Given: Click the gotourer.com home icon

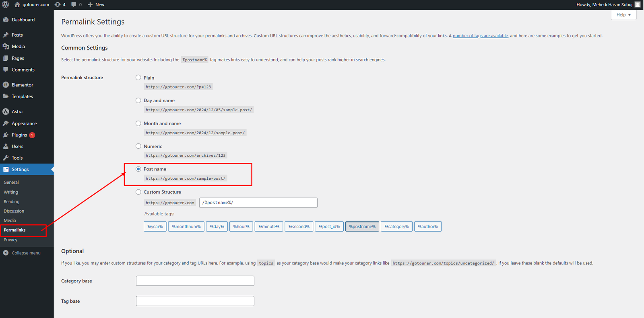Looking at the screenshot, I should click(17, 4).
